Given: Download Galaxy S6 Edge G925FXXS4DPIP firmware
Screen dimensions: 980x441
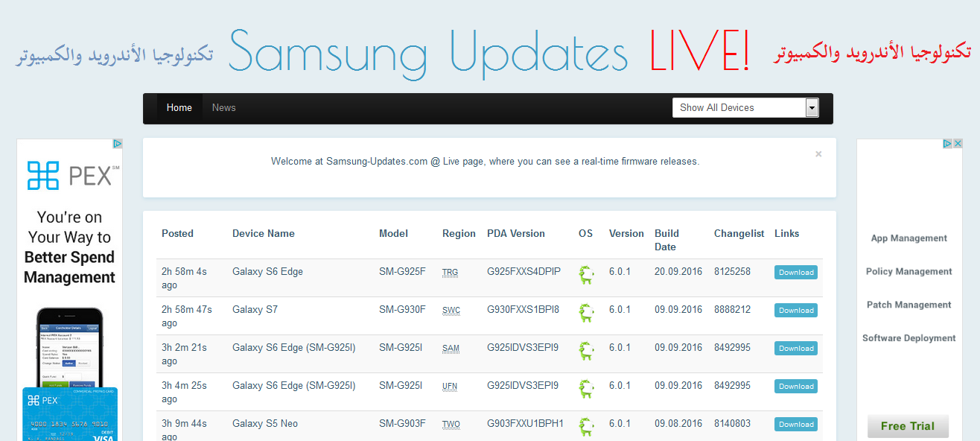Looking at the screenshot, I should tap(796, 273).
